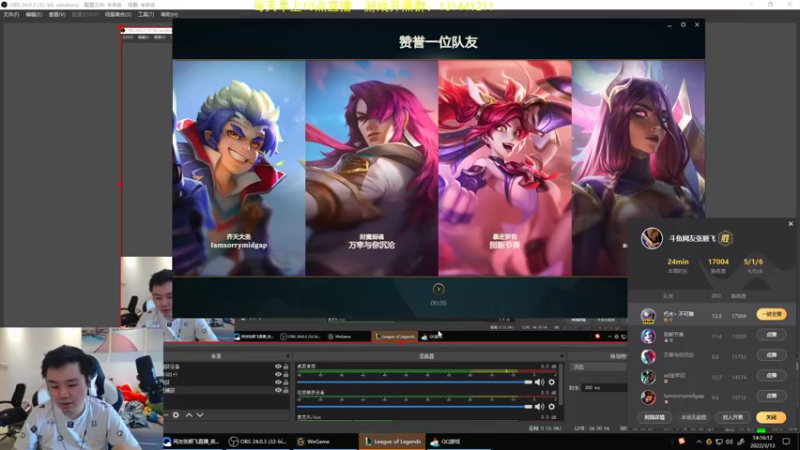Honor the Jinx teammate card, third from left

point(505,168)
